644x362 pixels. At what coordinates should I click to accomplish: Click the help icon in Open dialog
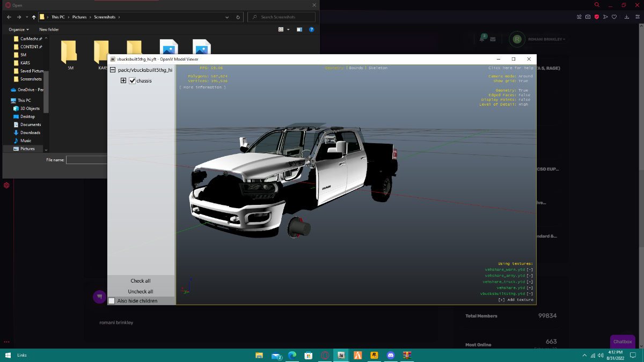click(311, 29)
